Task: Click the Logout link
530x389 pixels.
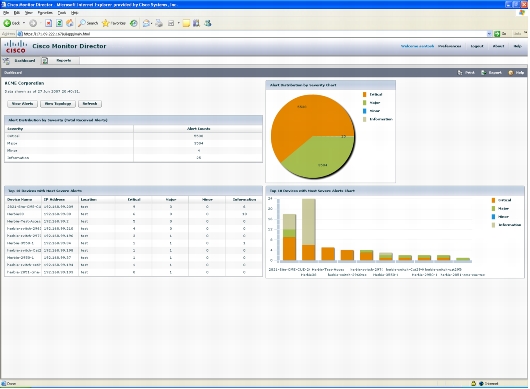Action: click(x=477, y=46)
